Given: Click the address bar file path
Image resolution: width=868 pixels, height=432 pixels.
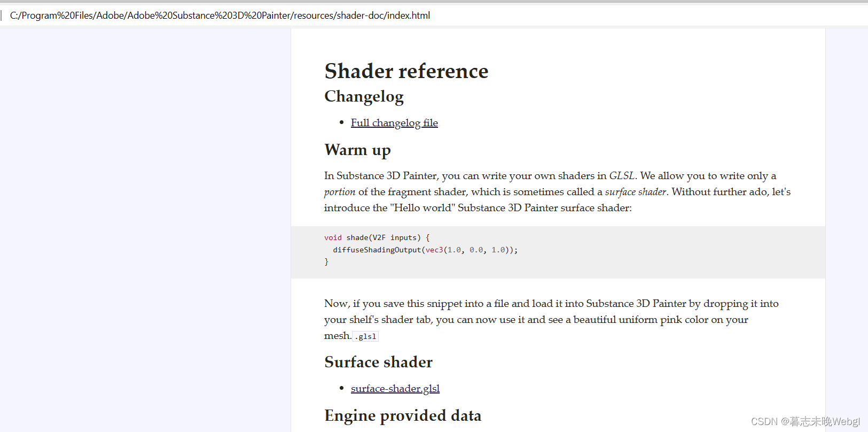Looking at the screenshot, I should (220, 16).
